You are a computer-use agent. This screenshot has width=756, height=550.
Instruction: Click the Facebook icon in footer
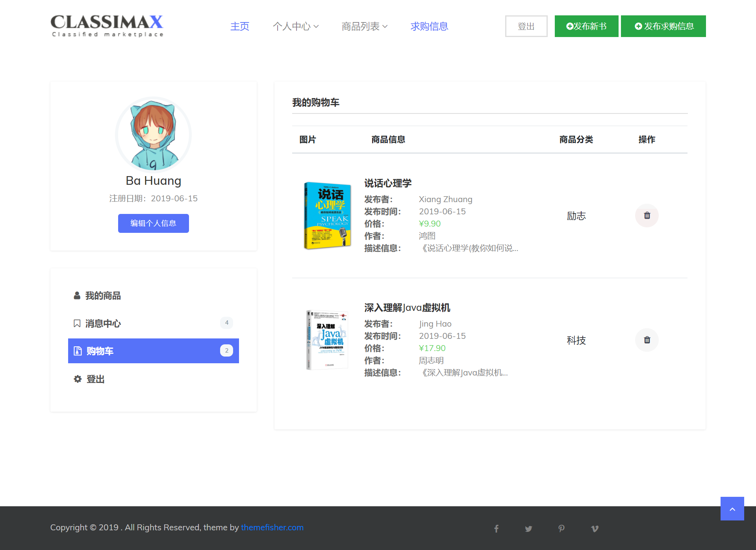[x=497, y=528]
